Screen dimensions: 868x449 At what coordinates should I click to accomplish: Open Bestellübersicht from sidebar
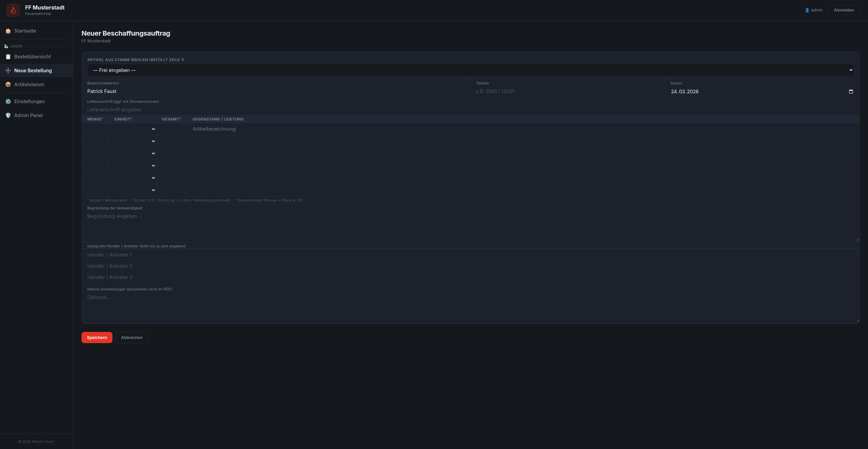(x=33, y=57)
